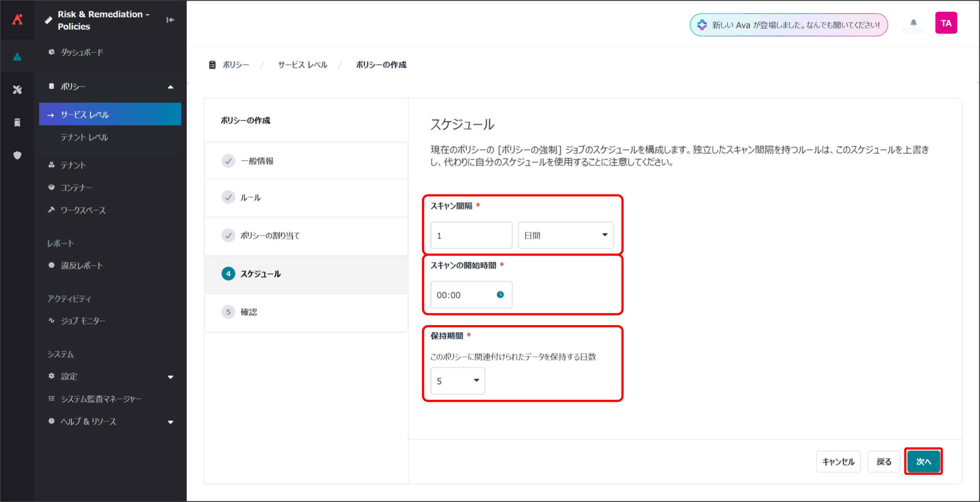
Task: Open ジョブ モニター from sidebar
Action: click(83, 321)
